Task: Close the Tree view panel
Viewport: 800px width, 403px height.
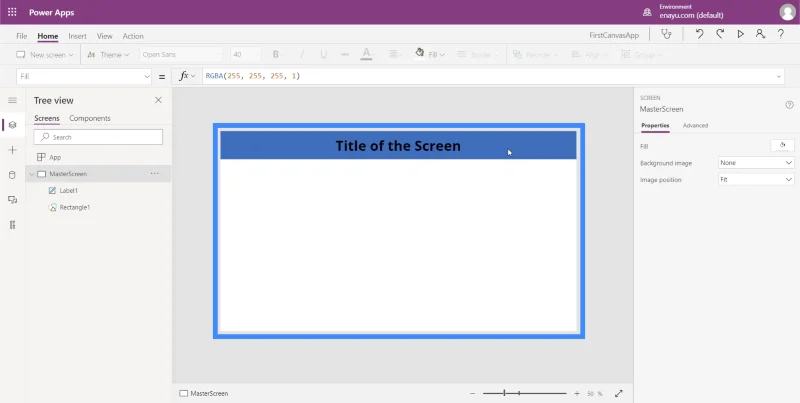Action: (158, 100)
